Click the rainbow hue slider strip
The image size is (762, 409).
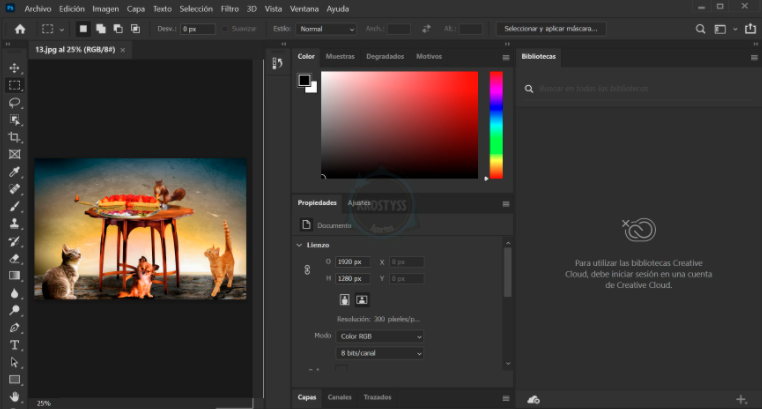click(x=496, y=125)
